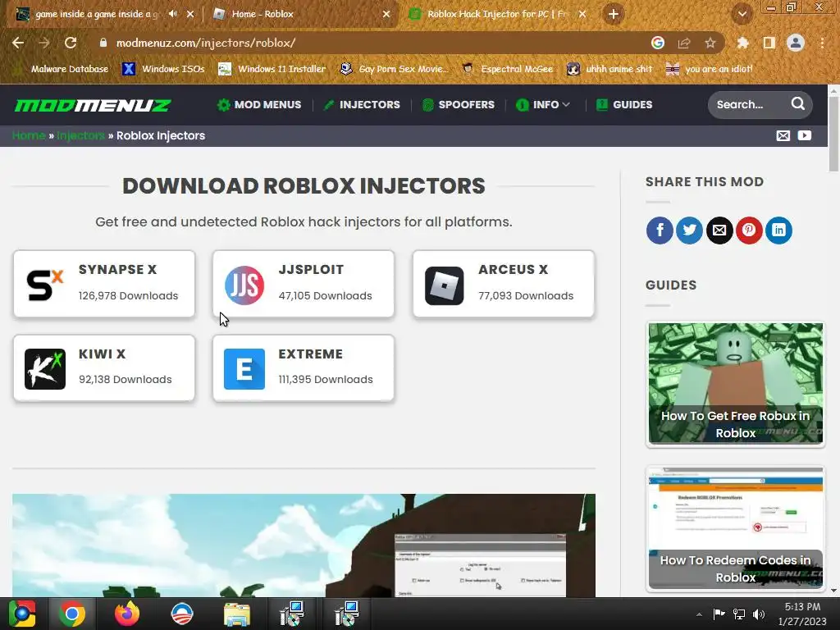
Task: Close the Home - Roblox tab
Action: pyautogui.click(x=386, y=14)
